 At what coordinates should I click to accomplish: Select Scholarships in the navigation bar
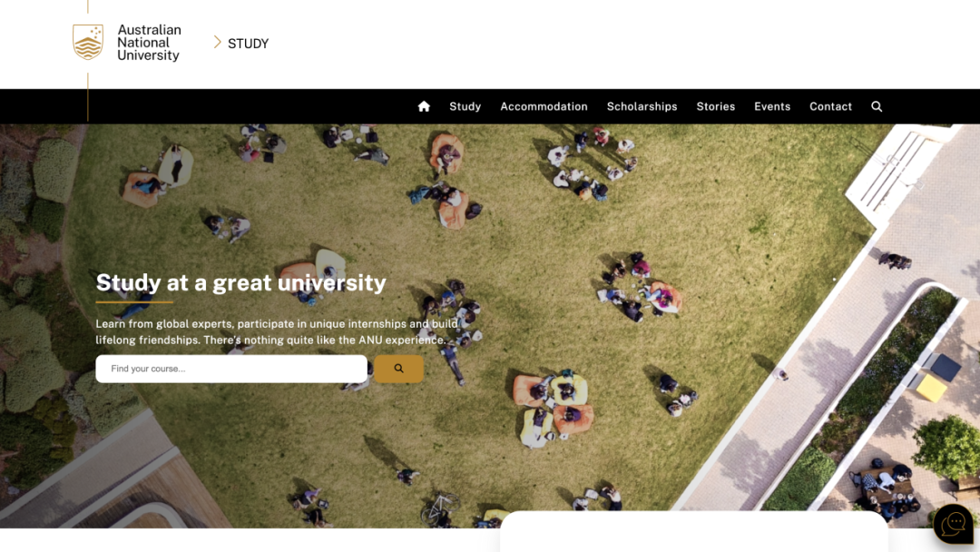[x=642, y=106]
